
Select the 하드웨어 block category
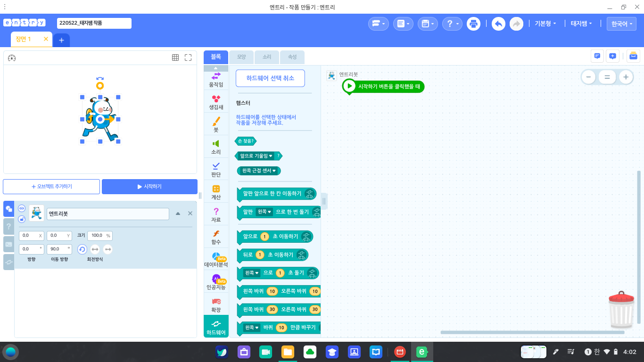coord(216,327)
